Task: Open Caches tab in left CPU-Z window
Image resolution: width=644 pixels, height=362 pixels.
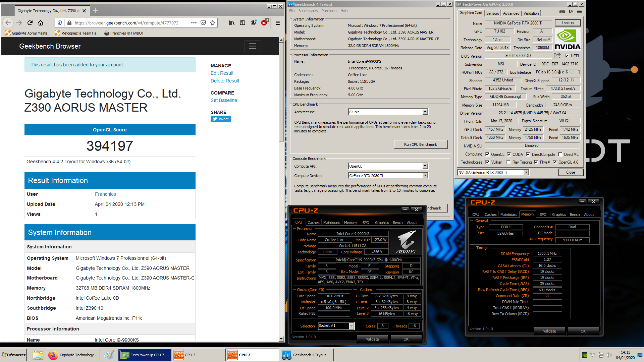Action: click(313, 223)
